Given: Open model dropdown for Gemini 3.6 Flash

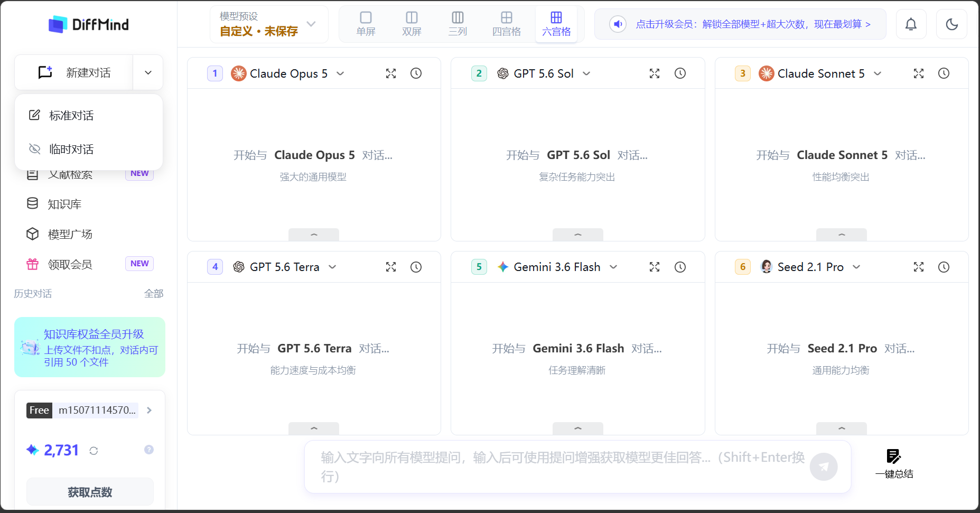Looking at the screenshot, I should pyautogui.click(x=613, y=267).
